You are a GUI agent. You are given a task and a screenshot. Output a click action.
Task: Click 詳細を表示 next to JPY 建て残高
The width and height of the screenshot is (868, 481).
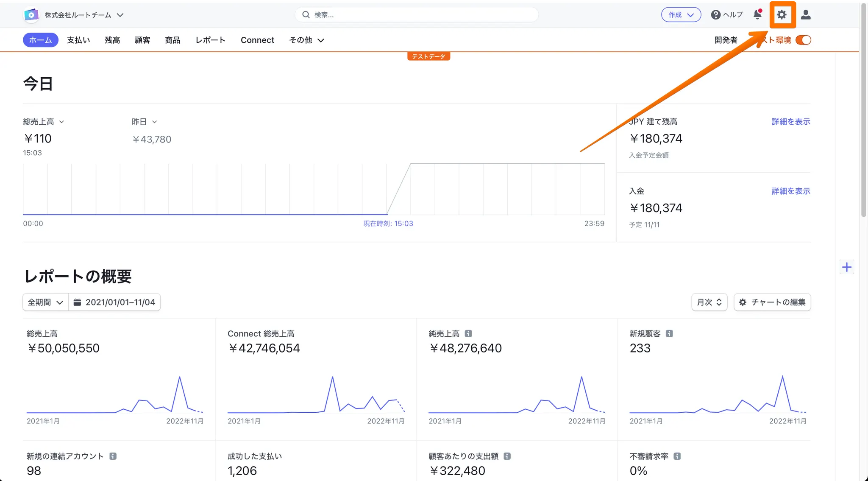[790, 122]
